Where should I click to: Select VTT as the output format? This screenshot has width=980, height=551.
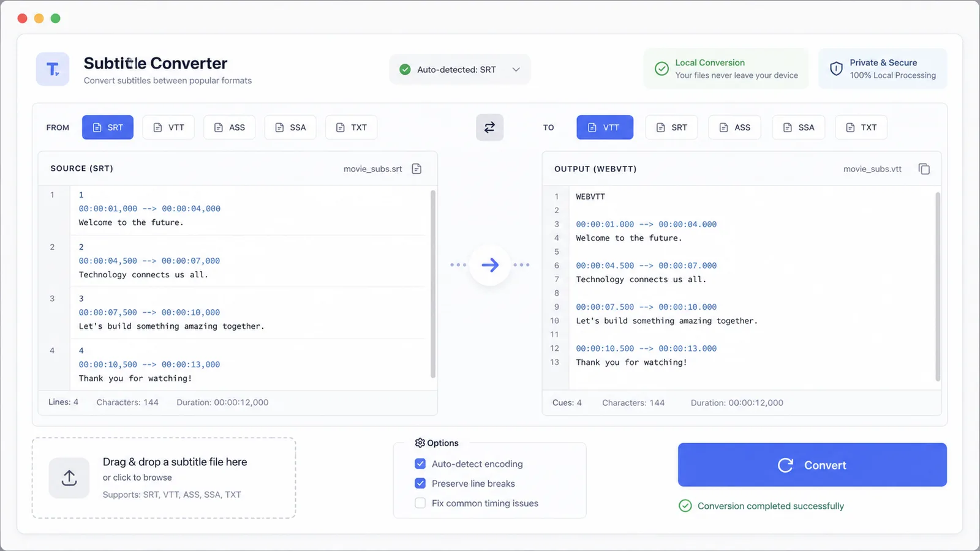[605, 127]
